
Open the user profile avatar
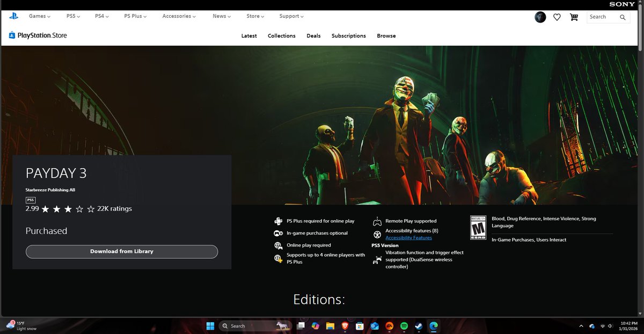click(x=540, y=17)
